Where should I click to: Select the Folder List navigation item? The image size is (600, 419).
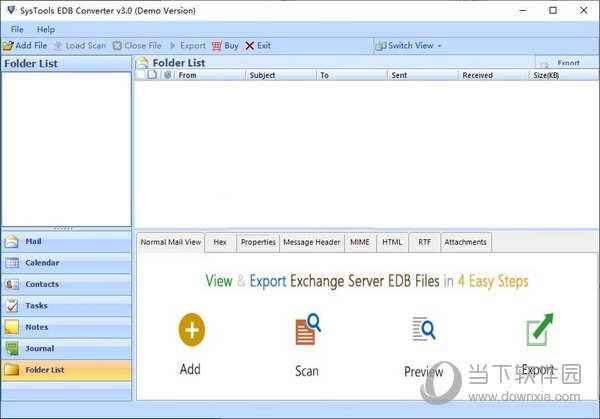tap(66, 370)
